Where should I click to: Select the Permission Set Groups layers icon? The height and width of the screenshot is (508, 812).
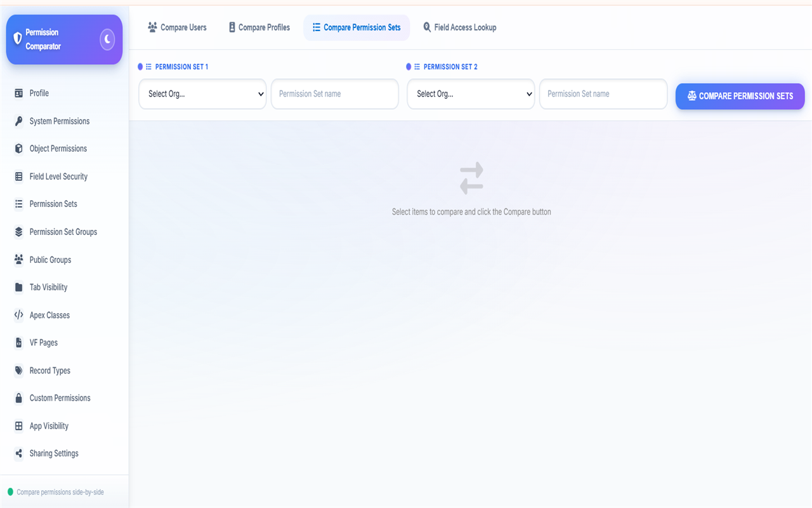18,232
